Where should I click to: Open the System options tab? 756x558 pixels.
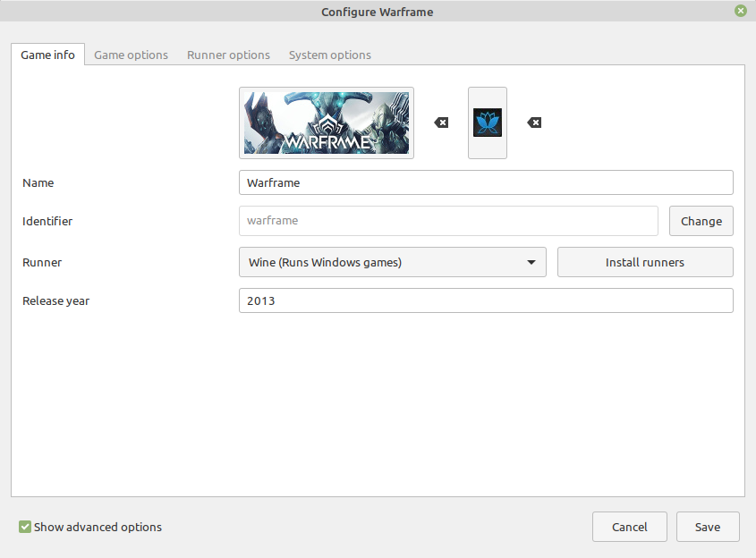330,55
